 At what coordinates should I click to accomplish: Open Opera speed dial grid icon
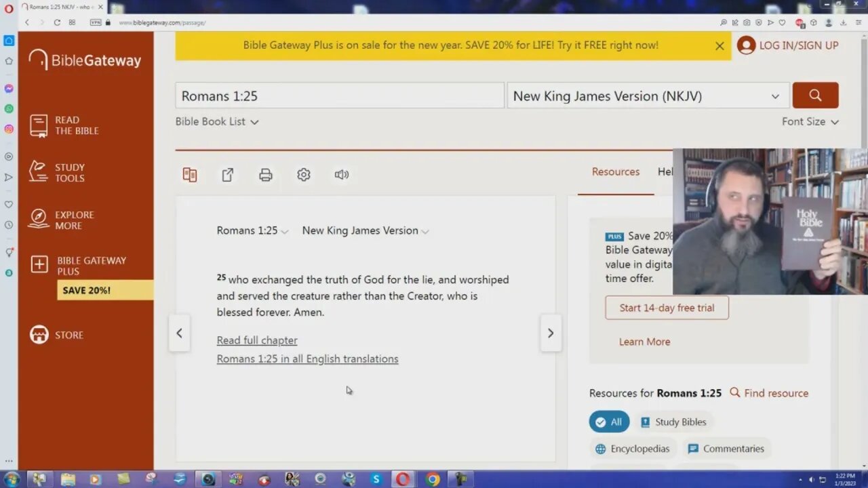[72, 22]
